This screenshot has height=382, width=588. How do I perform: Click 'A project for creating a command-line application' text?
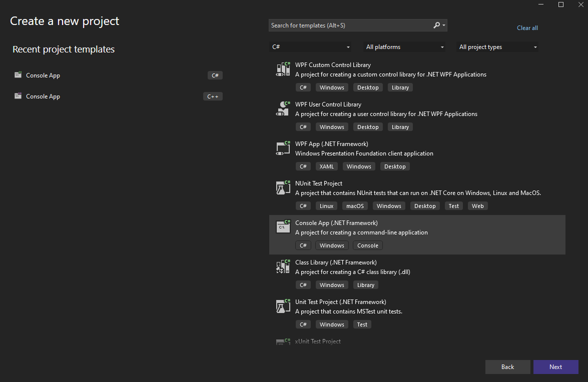point(361,232)
